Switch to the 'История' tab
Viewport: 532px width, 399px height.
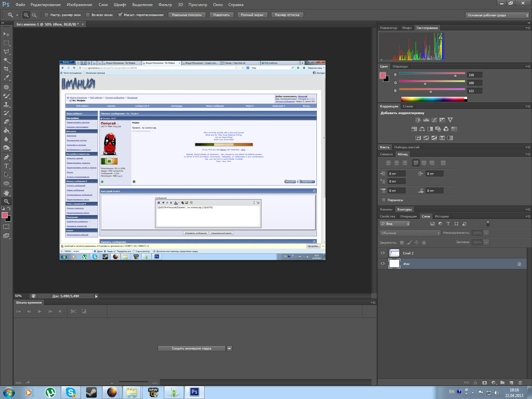(x=442, y=216)
